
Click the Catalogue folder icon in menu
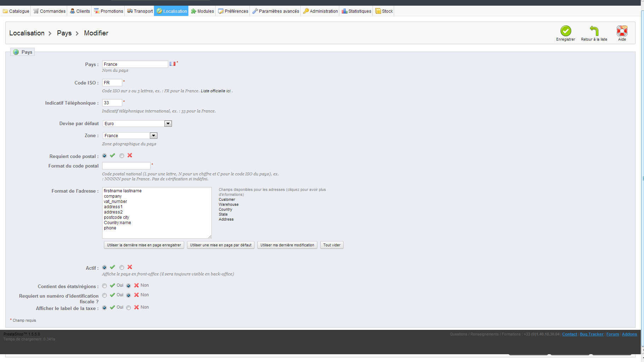click(5, 11)
